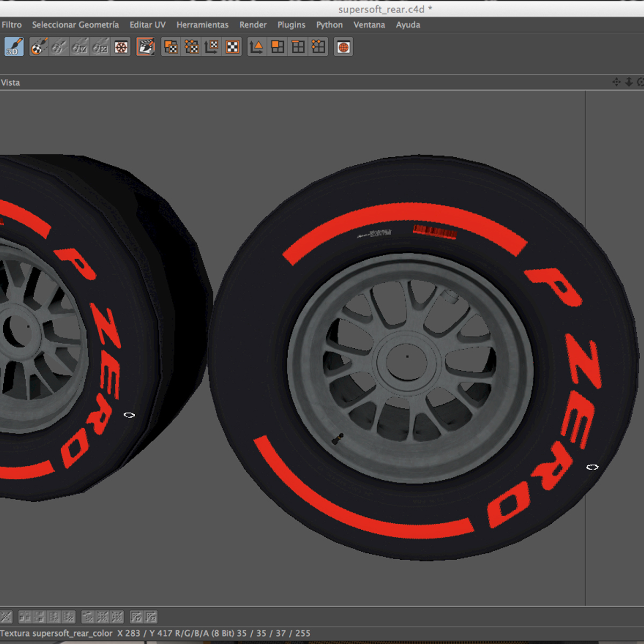This screenshot has height=644, width=644.
Task: Click the object axis triangle icon
Action: click(257, 47)
